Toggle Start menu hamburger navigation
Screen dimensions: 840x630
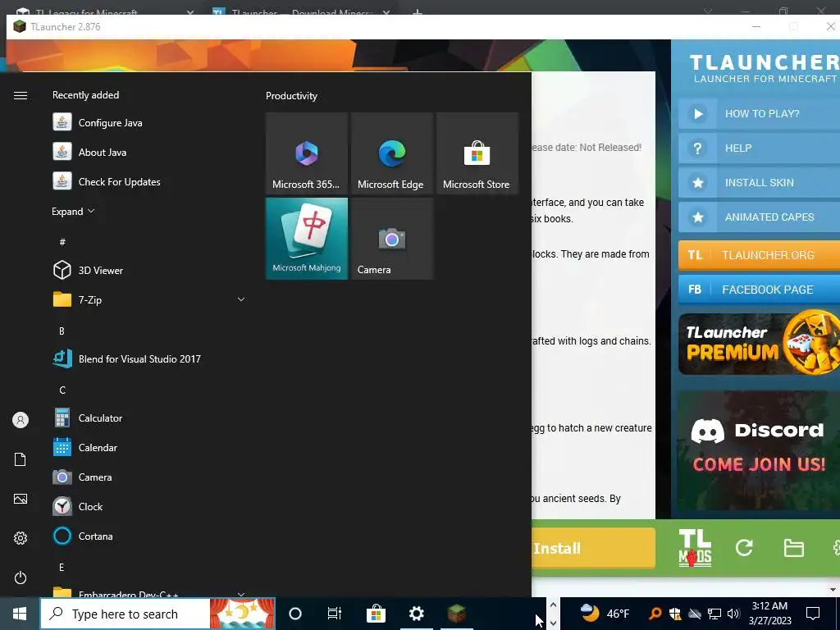pyautogui.click(x=21, y=95)
